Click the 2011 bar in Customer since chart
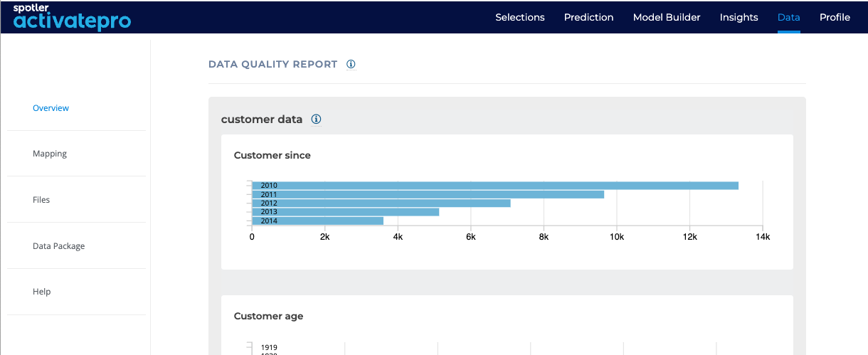 tap(428, 194)
